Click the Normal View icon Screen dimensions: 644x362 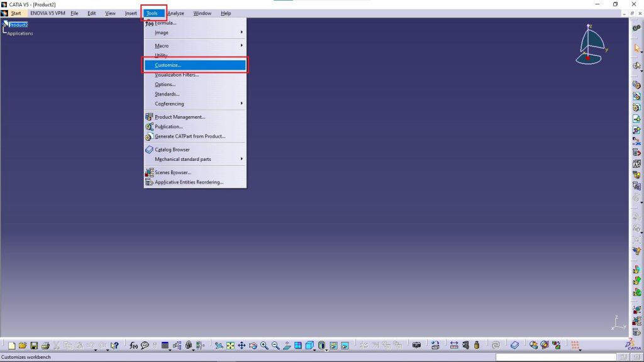(x=287, y=346)
